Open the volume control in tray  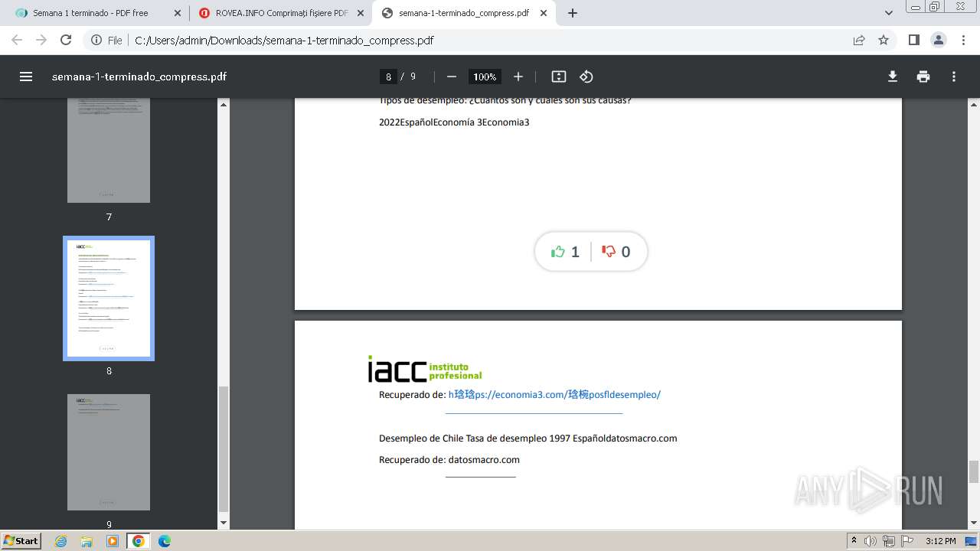tap(871, 541)
